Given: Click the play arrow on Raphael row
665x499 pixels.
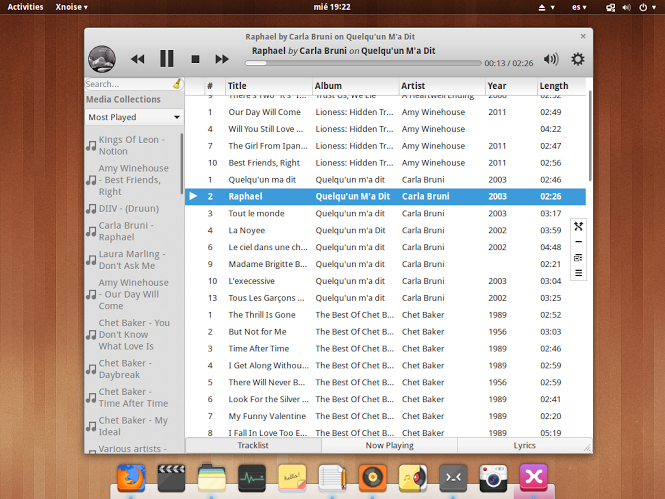Looking at the screenshot, I should (x=193, y=196).
